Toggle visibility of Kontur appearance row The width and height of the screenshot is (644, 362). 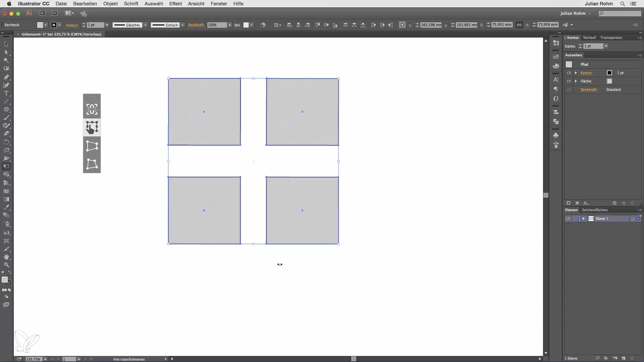[569, 73]
